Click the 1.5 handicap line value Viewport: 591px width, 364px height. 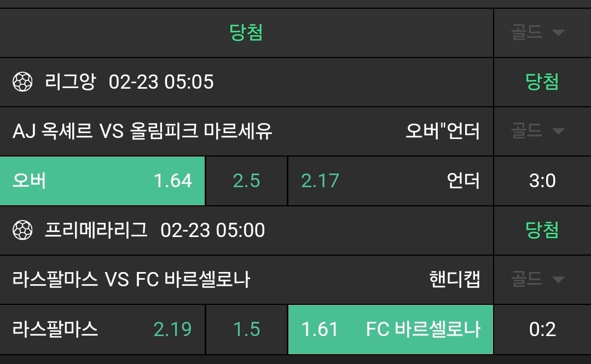coord(246,329)
